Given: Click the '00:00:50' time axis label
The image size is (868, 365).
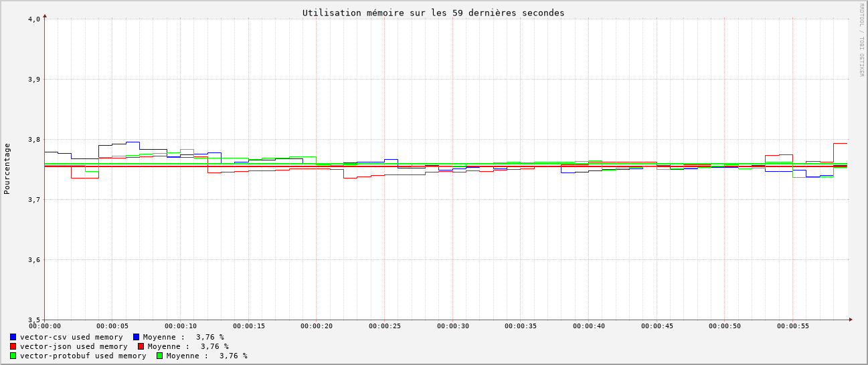Looking at the screenshot, I should 725,326.
